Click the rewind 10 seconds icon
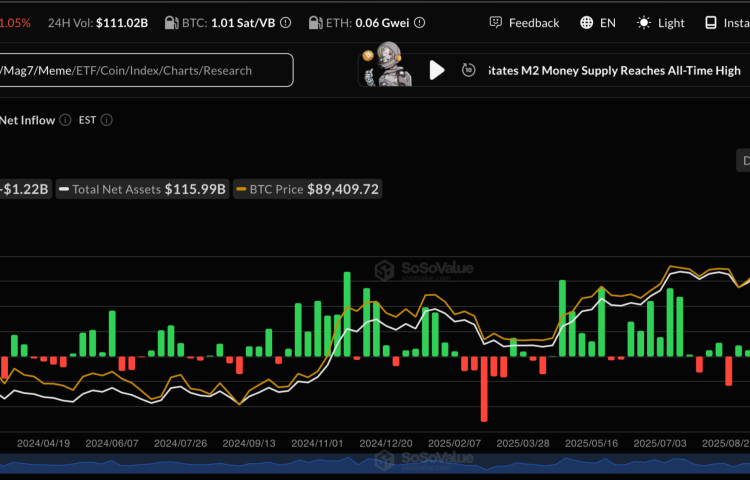Image resolution: width=750 pixels, height=480 pixels. [x=468, y=70]
